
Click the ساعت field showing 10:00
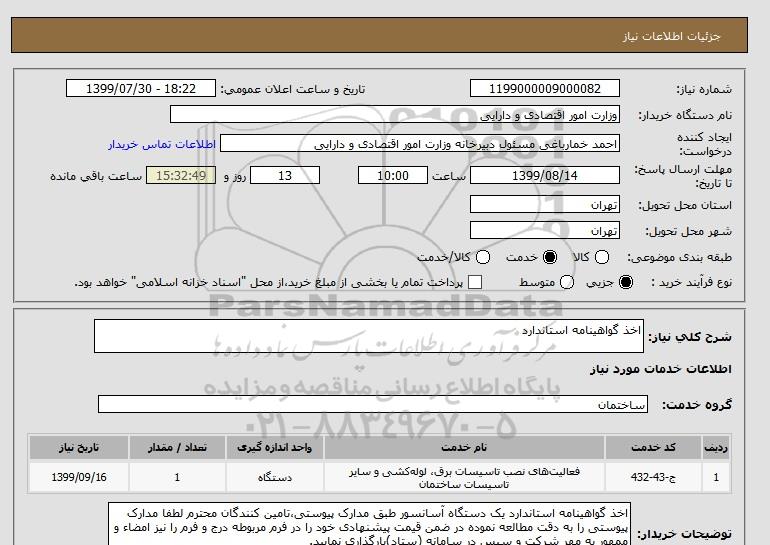click(x=393, y=175)
